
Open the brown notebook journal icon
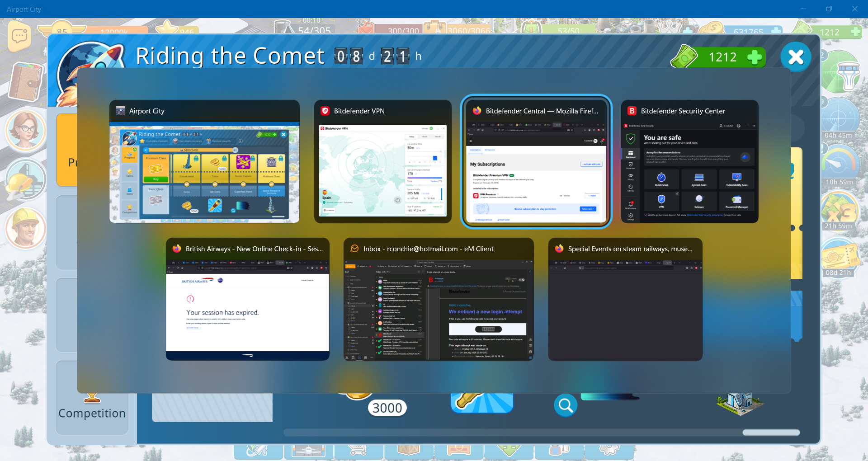coord(25,82)
